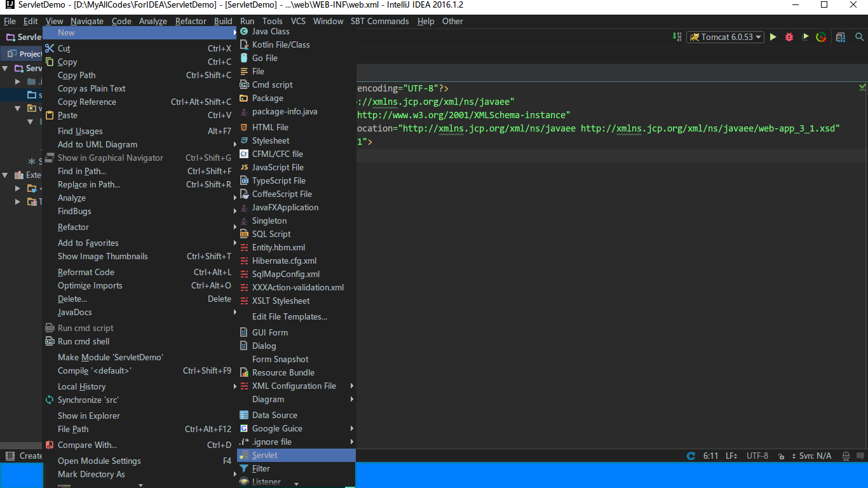Click the GUI Form icon

244,332
